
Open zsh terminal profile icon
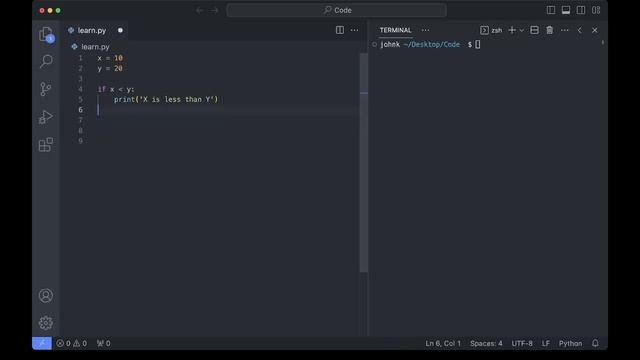click(x=484, y=30)
